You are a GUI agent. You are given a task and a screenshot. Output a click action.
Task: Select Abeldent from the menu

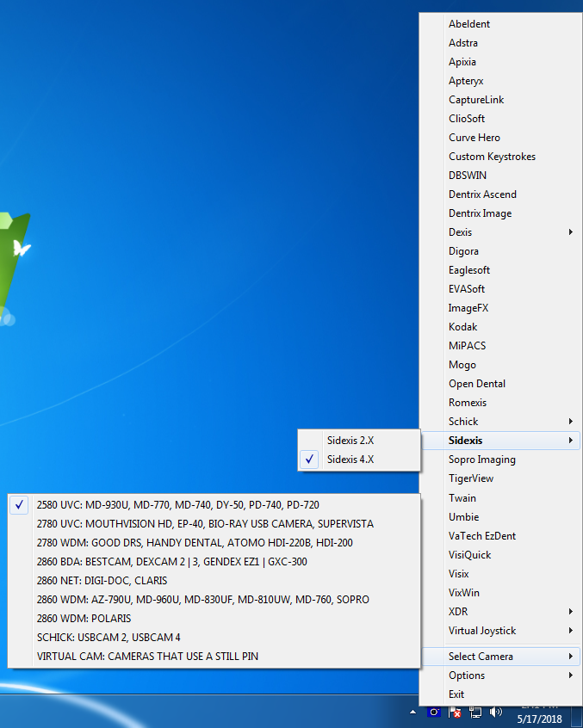[x=501, y=24]
